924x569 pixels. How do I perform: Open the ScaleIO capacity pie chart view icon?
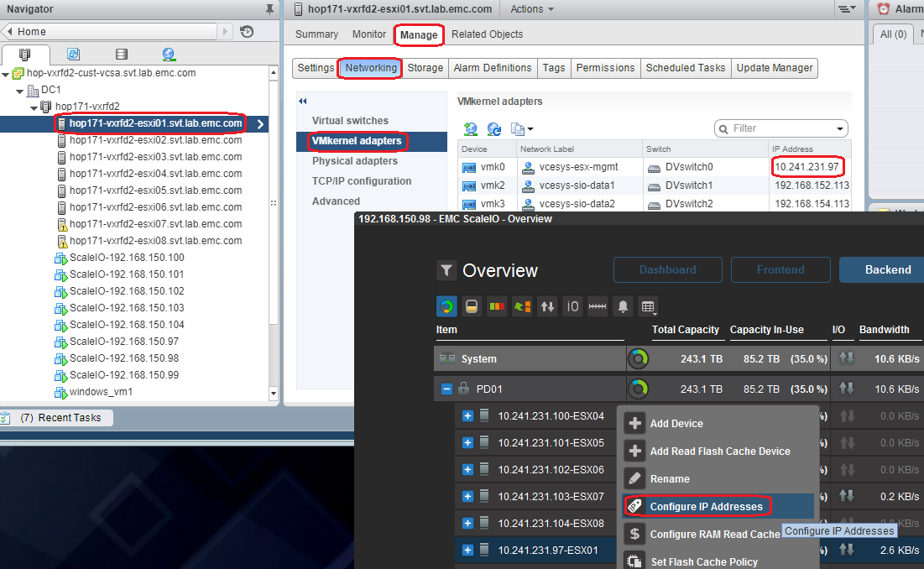coord(447,306)
